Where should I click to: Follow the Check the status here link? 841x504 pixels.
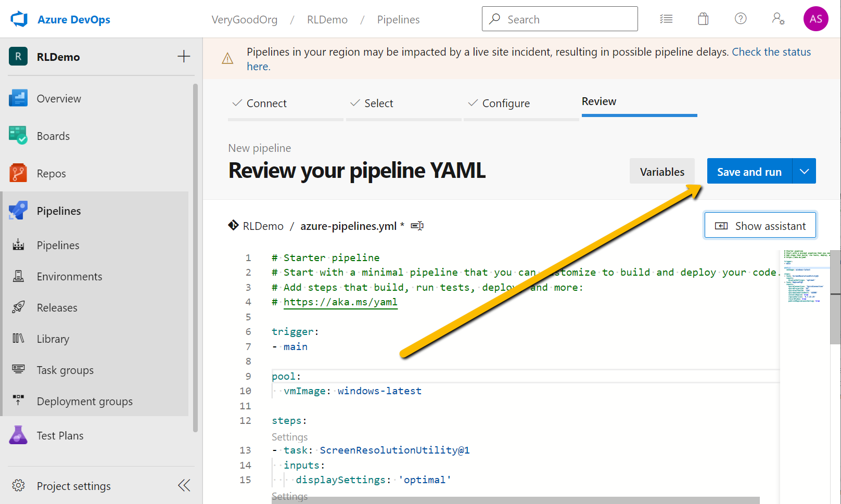pyautogui.click(x=771, y=52)
